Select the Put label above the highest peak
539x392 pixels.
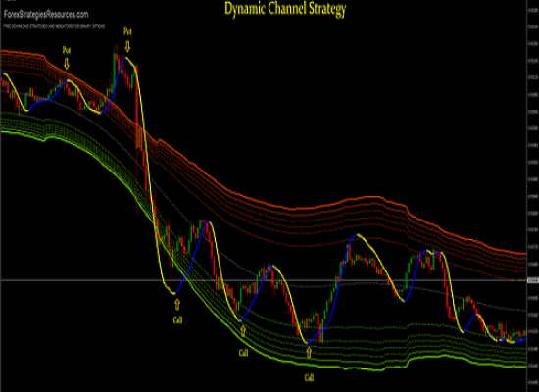pyautogui.click(x=127, y=32)
